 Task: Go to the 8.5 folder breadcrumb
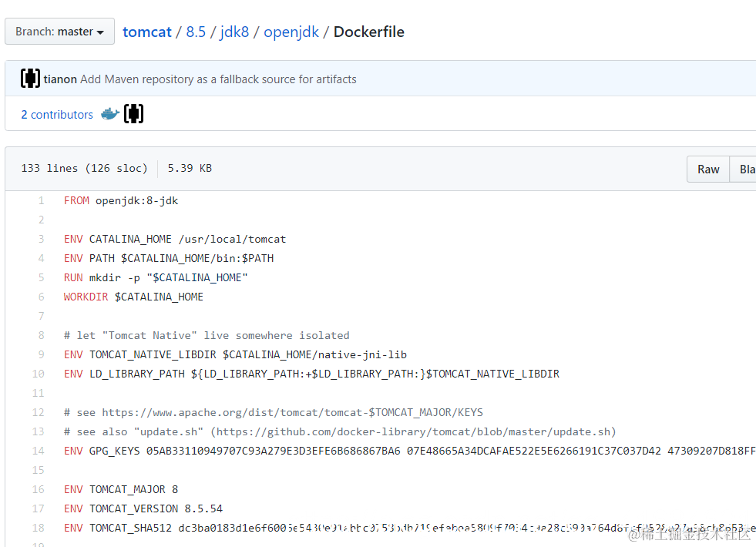point(196,32)
